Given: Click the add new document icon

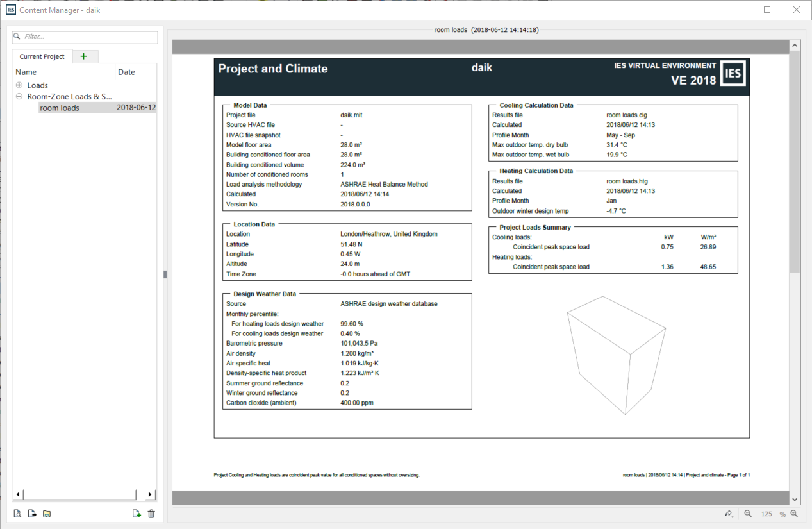Looking at the screenshot, I should pyautogui.click(x=136, y=514).
